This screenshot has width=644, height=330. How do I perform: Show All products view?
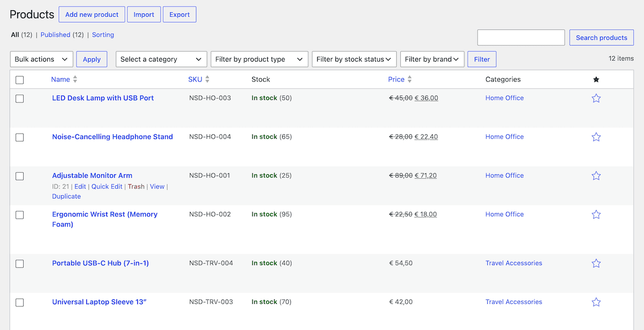point(15,35)
